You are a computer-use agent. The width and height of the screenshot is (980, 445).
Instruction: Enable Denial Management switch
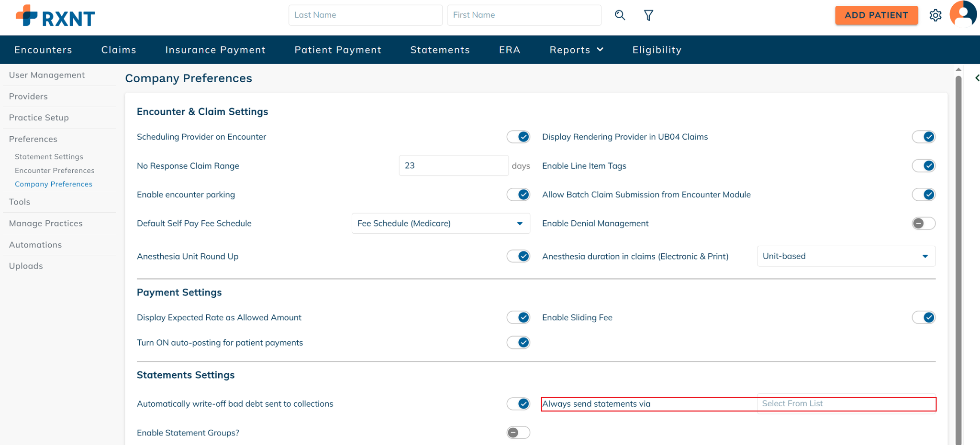923,223
